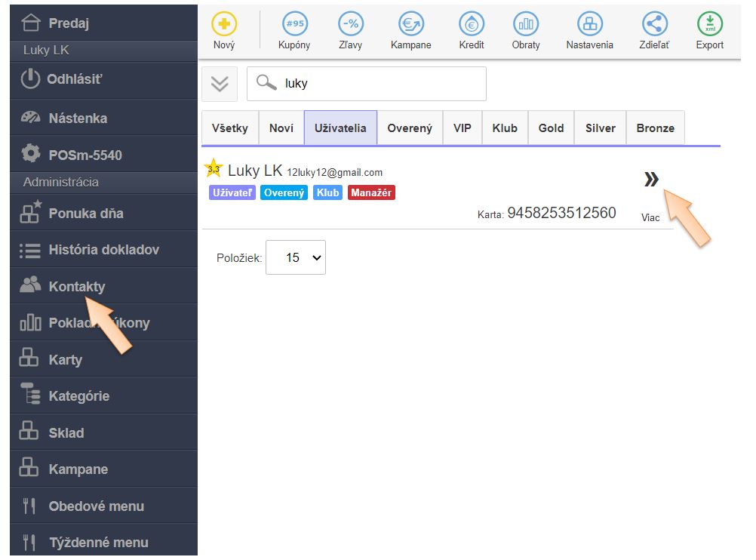Click the search field containing luky
The image size is (756, 560).
[x=377, y=84]
